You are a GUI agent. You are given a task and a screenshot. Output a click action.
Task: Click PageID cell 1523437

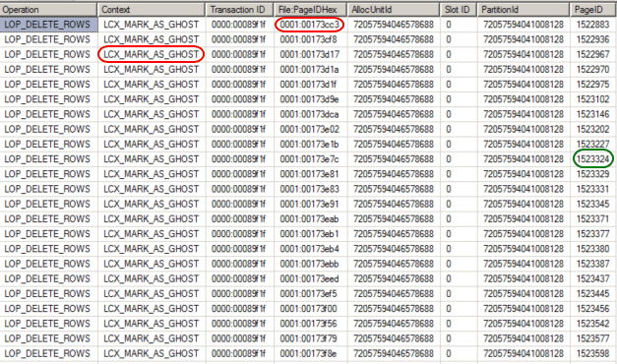[593, 278]
